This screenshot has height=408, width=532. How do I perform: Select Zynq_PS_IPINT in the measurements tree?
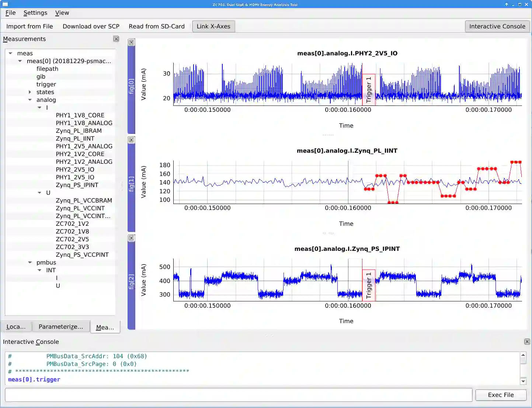(x=77, y=185)
